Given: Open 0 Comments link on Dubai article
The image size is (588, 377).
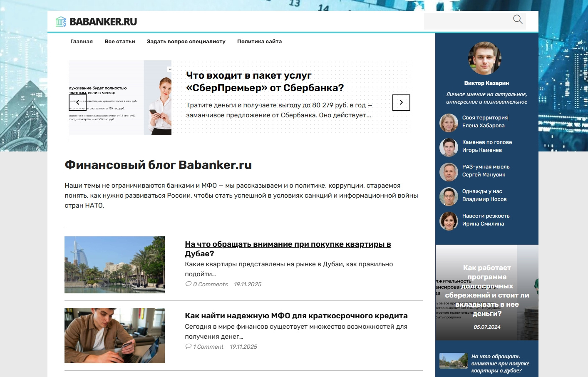Looking at the screenshot, I should (x=210, y=284).
